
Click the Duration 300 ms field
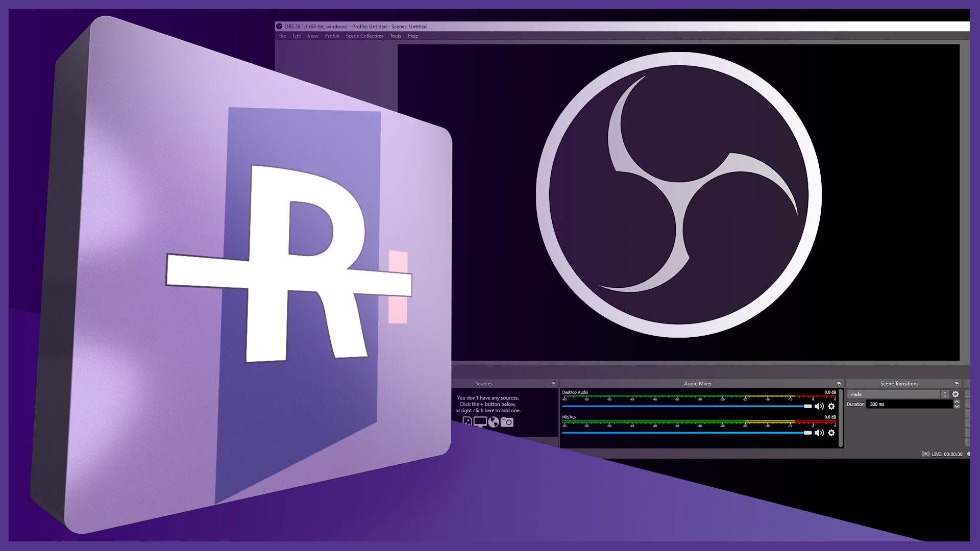click(x=910, y=405)
